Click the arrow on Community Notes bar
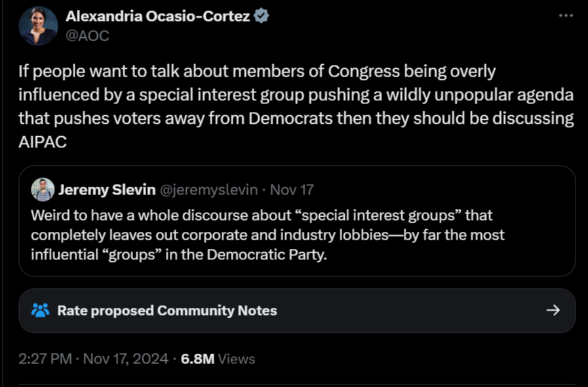Image resolution: width=588 pixels, height=387 pixels. coord(553,310)
